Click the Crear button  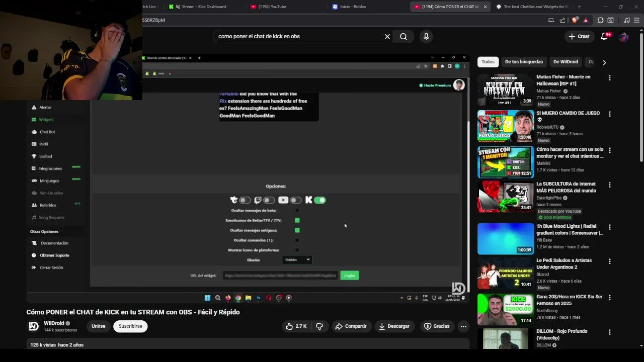[579, 36]
